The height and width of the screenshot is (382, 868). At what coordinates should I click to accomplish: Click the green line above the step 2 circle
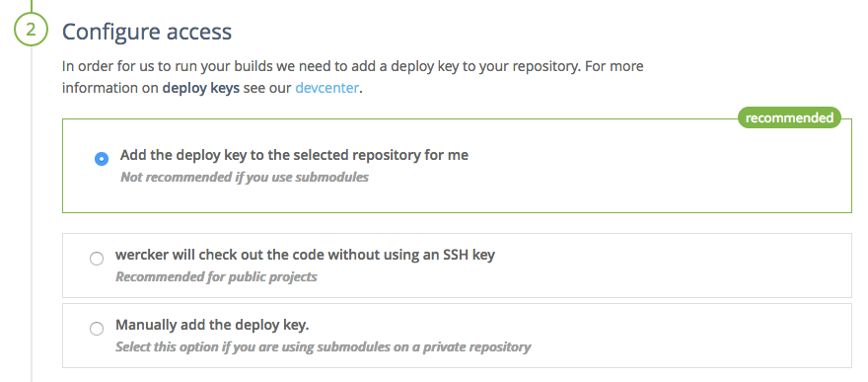coord(31,6)
